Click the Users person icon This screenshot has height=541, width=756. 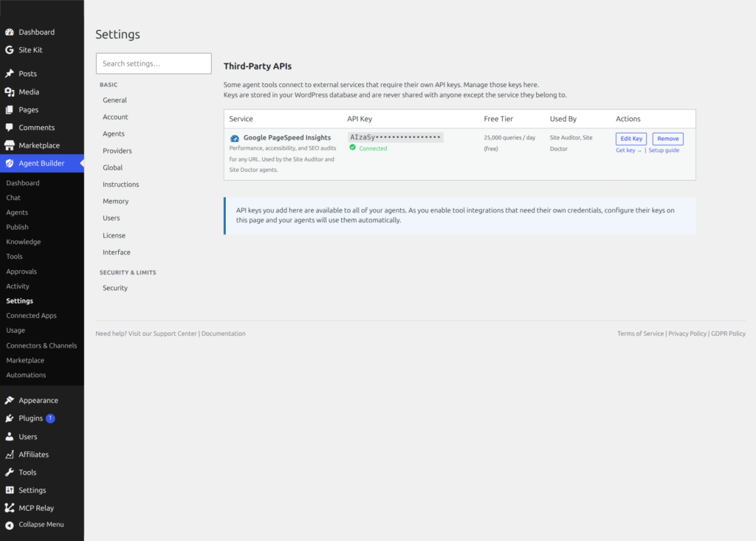[x=9, y=436]
